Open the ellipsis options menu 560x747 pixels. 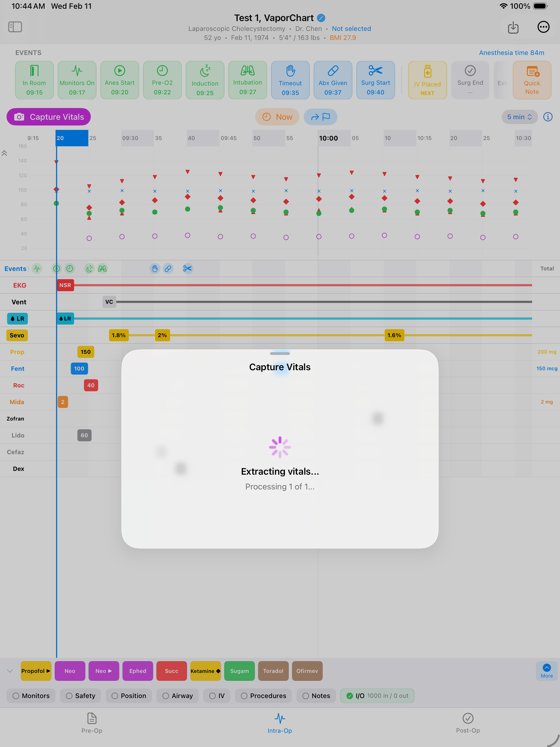[543, 27]
